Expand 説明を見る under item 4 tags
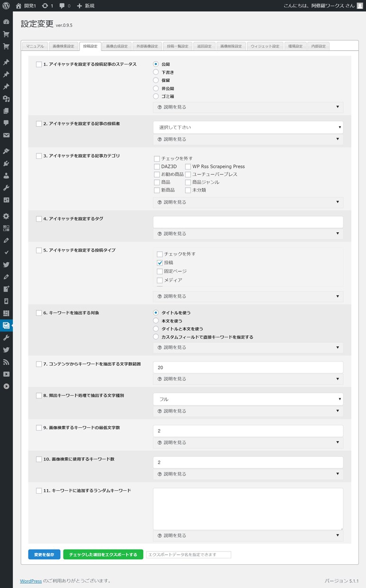This screenshot has height=588, width=366. click(x=248, y=234)
